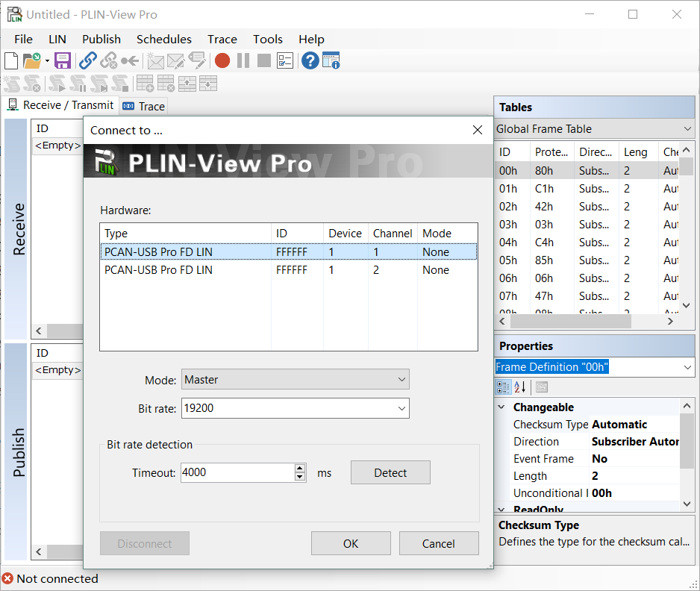This screenshot has width=700, height=591.
Task: Open the Publish menu
Action: tap(101, 40)
